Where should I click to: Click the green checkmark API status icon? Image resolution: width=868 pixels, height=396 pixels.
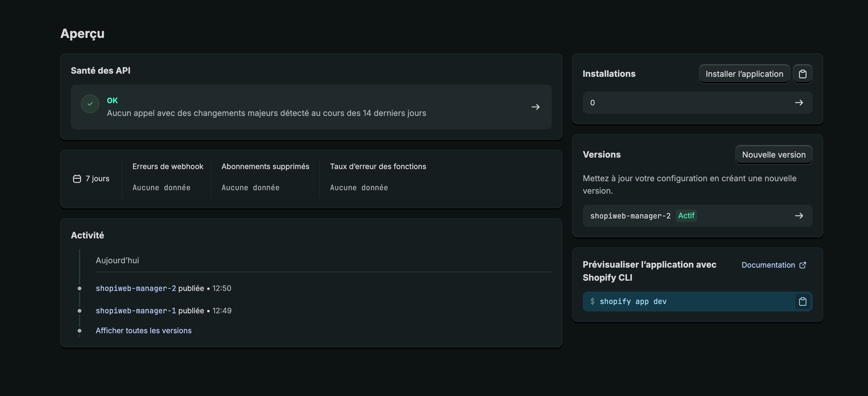[x=90, y=104]
